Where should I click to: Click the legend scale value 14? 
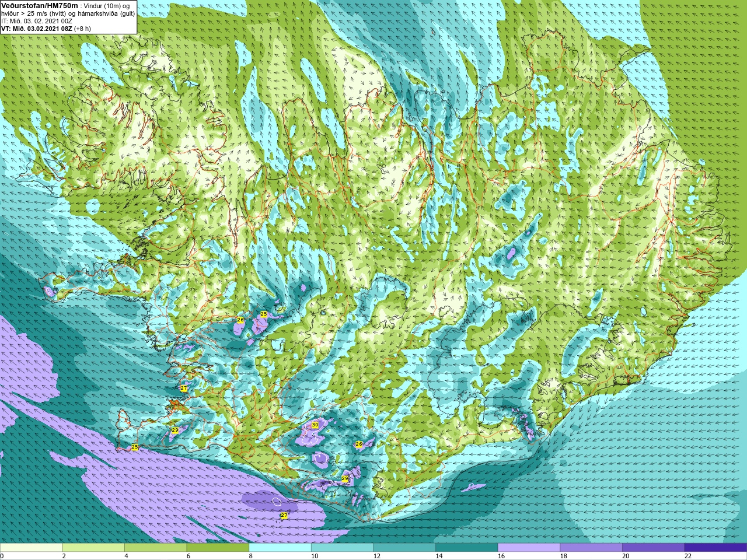(439, 556)
